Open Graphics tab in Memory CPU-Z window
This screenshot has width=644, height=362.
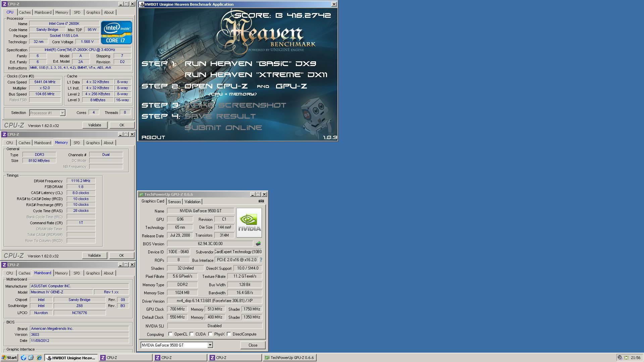click(93, 143)
